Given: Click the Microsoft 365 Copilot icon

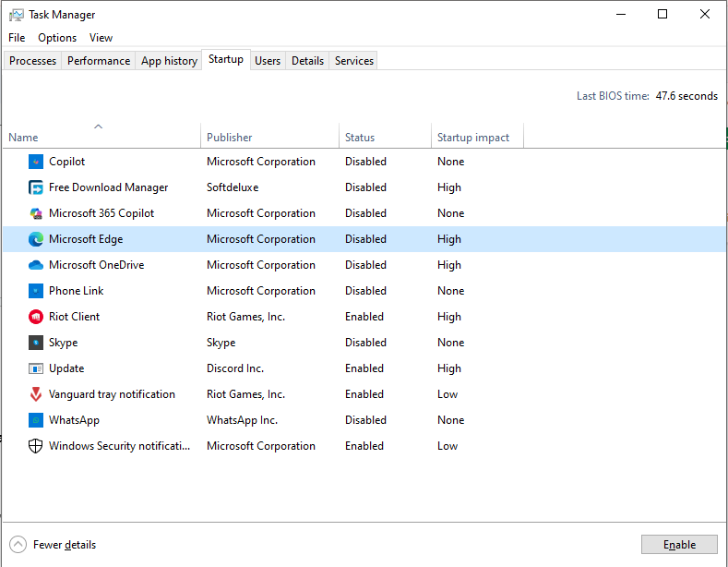Looking at the screenshot, I should pyautogui.click(x=36, y=213).
